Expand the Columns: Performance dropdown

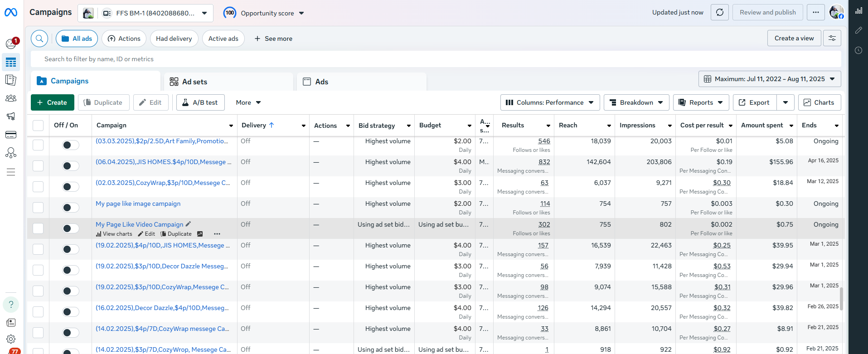click(550, 102)
